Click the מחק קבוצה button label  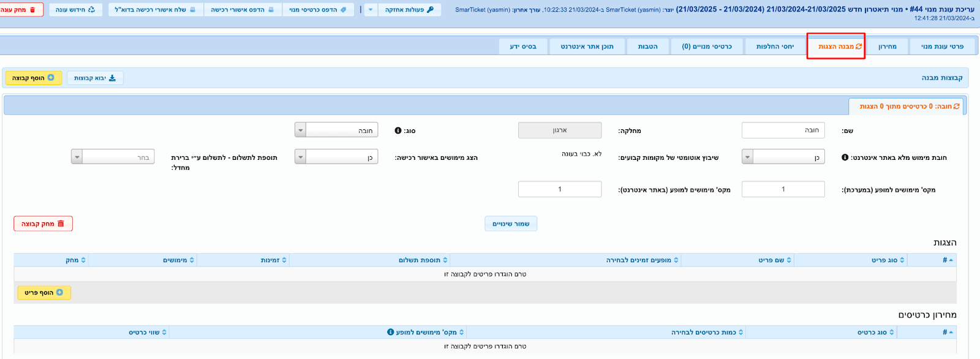pos(38,224)
